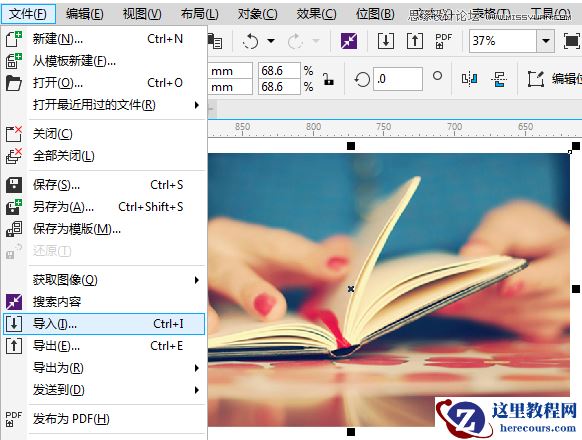The image size is (582, 440).
Task: Open the 布局(L) menu
Action: click(x=200, y=14)
